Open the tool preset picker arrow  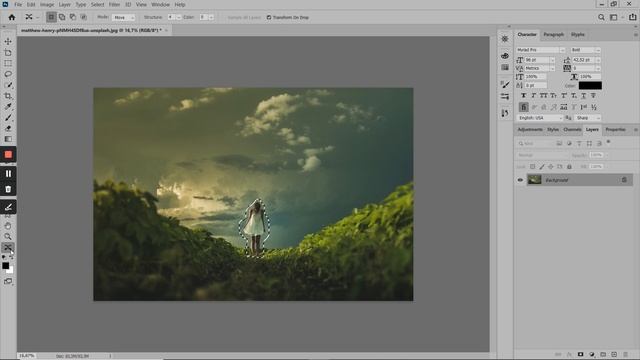pyautogui.click(x=38, y=18)
